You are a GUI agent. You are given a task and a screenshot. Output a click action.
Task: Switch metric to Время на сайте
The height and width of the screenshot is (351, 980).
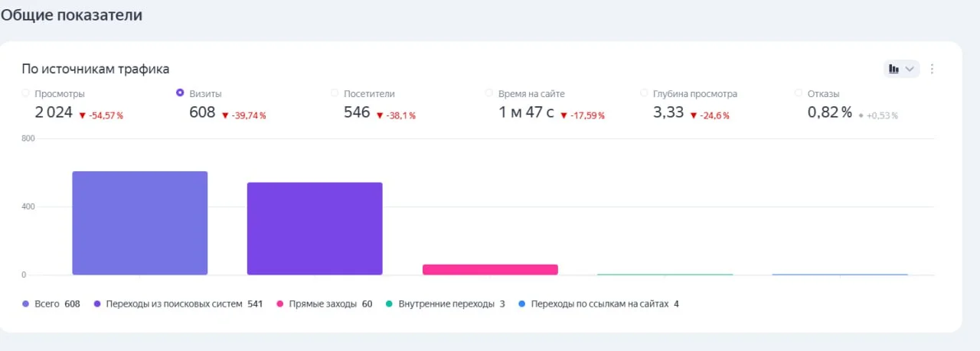coord(489,93)
